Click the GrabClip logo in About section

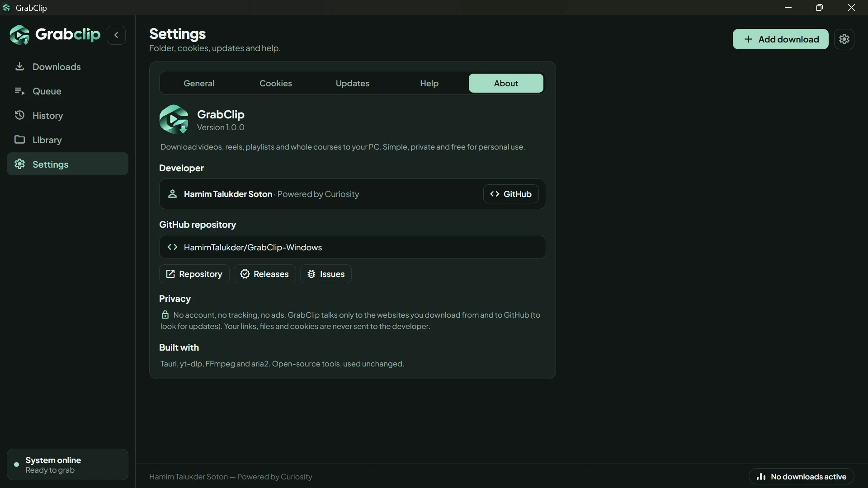tap(174, 120)
